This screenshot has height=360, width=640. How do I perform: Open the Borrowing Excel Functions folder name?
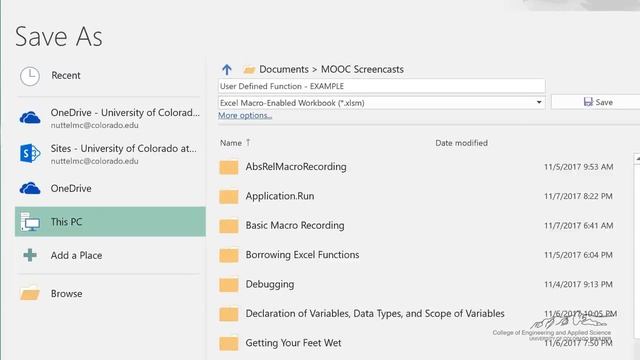pos(302,255)
